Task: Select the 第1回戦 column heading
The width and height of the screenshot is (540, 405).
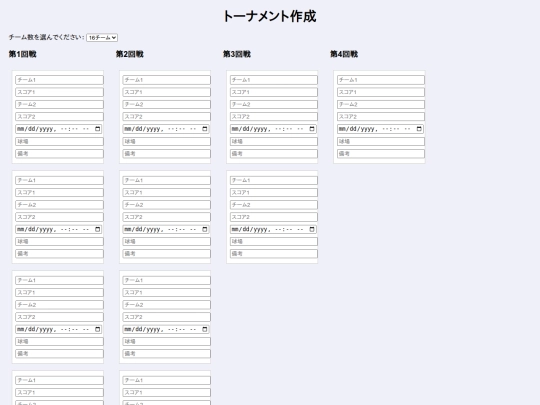Action: tap(23, 54)
